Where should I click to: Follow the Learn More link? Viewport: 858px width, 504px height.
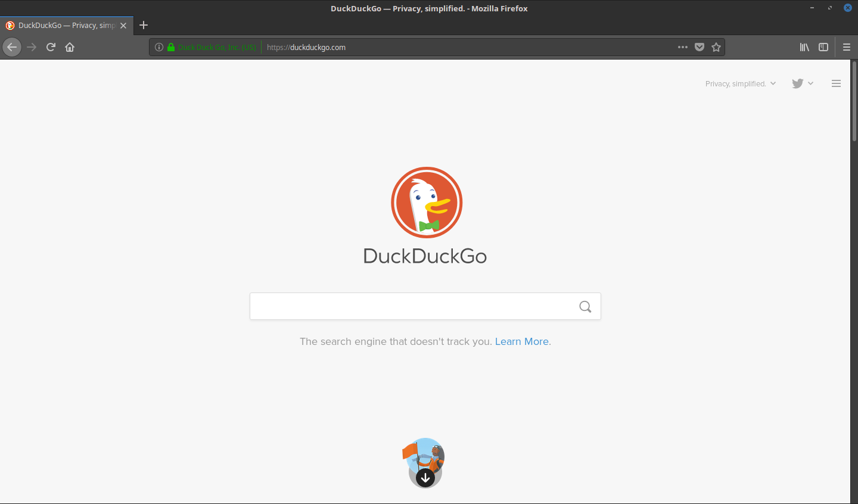(522, 341)
